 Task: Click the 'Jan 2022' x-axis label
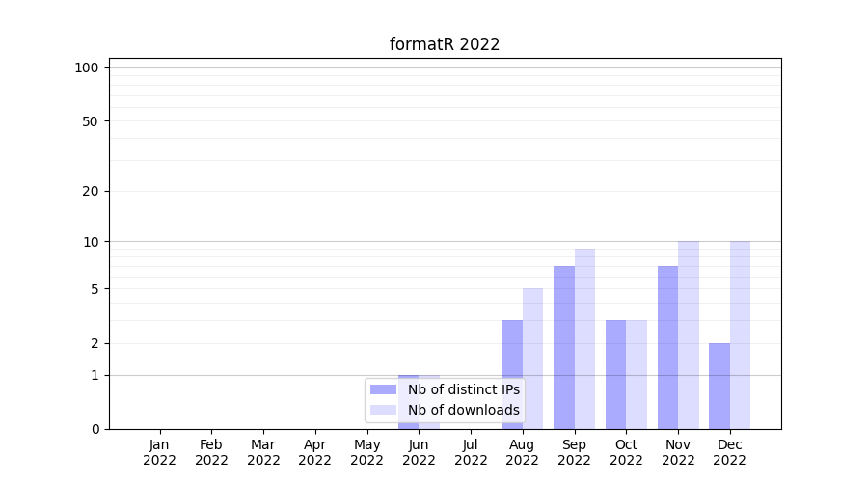[x=159, y=452]
